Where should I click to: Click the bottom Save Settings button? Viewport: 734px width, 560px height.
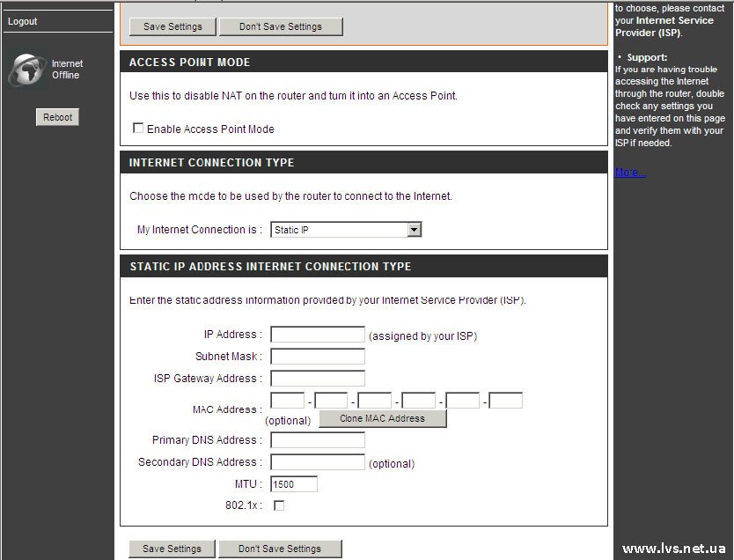coord(172,549)
